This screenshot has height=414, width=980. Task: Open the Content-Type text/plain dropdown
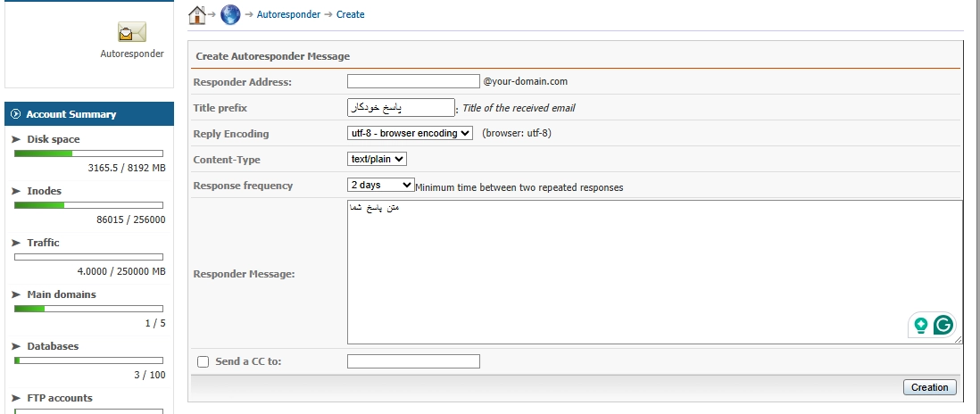pos(377,159)
